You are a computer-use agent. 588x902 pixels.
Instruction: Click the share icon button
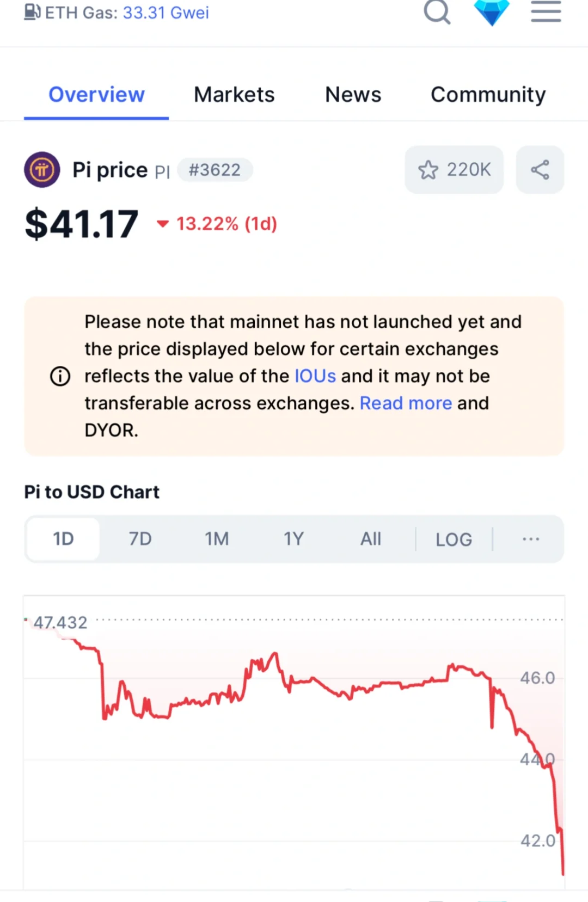[x=540, y=170]
